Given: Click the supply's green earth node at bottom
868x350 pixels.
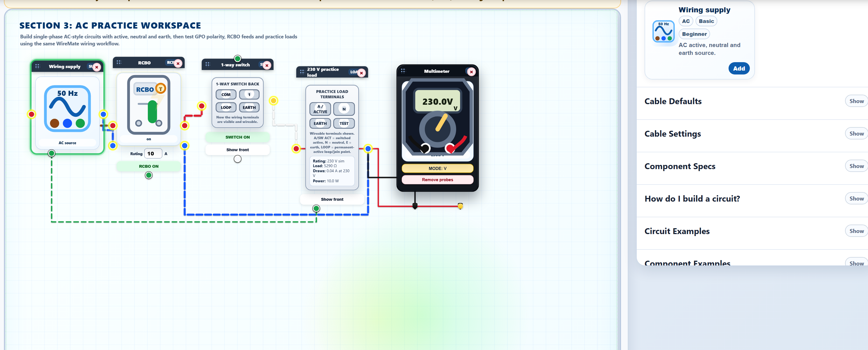Looking at the screenshot, I should (x=52, y=154).
